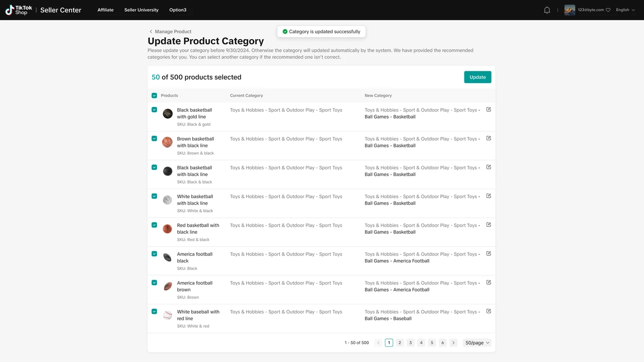Uncheck the Red basketball with black line row
Viewport: 644px width, 362px height.
point(154,225)
